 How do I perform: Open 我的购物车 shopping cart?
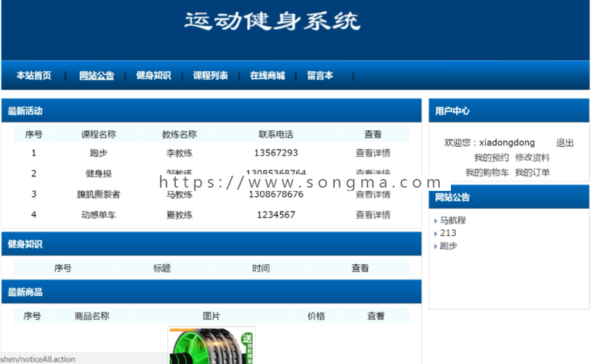pos(487,172)
